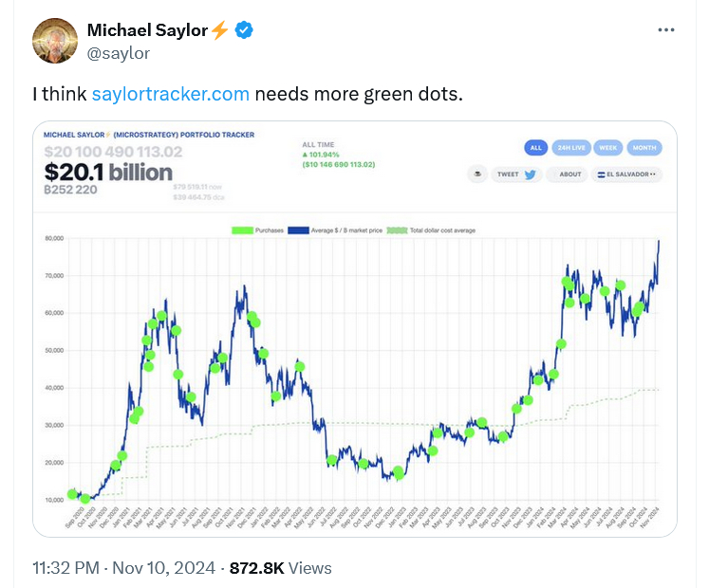Open the saylortracker.com link
This screenshot has width=709, height=588.
pos(171,94)
